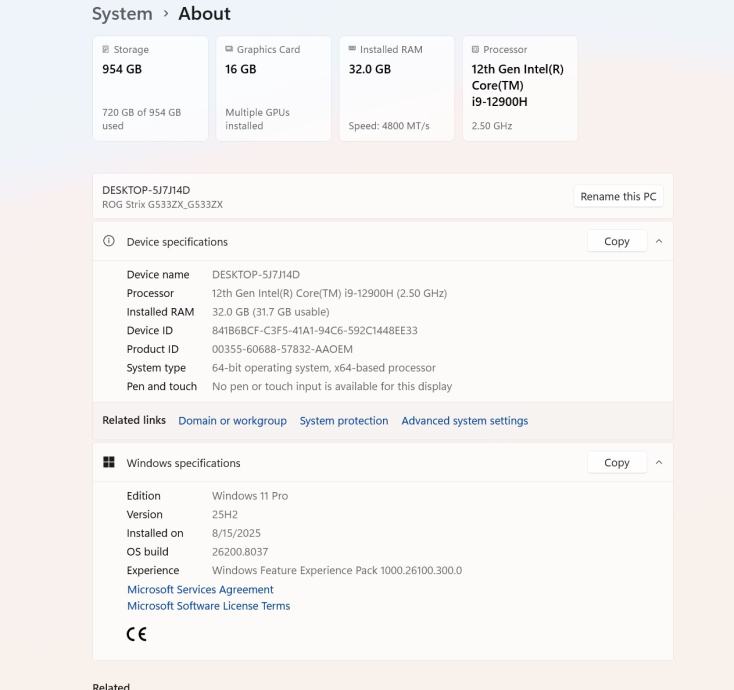
Task: Select the 954 GB Storage card
Action: (150, 90)
